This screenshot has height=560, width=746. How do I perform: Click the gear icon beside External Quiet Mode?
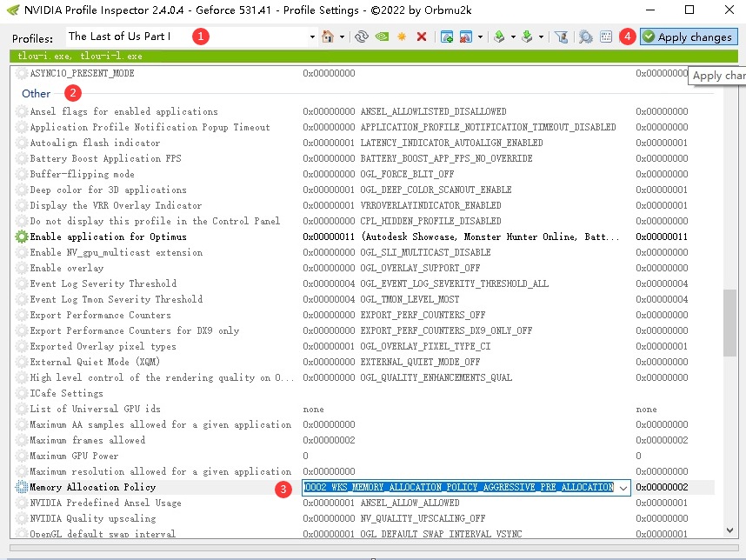click(22, 362)
